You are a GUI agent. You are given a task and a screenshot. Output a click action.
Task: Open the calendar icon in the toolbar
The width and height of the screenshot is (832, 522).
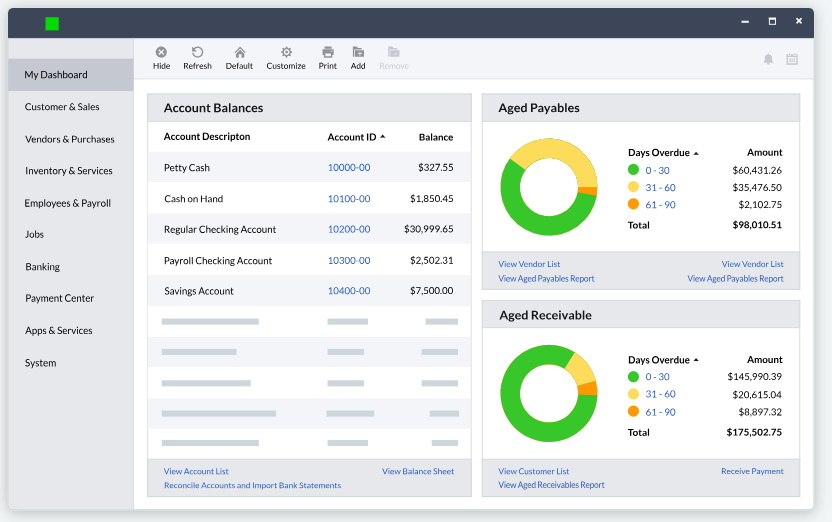pos(792,59)
